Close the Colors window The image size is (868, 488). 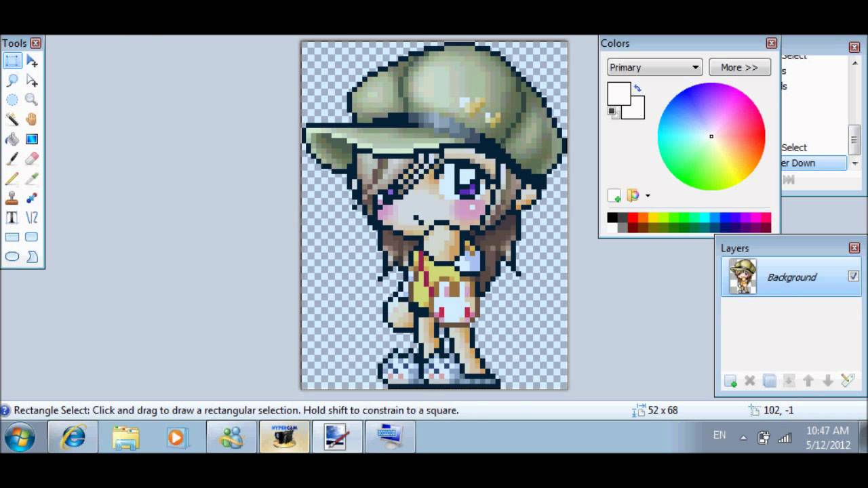pyautogui.click(x=772, y=43)
